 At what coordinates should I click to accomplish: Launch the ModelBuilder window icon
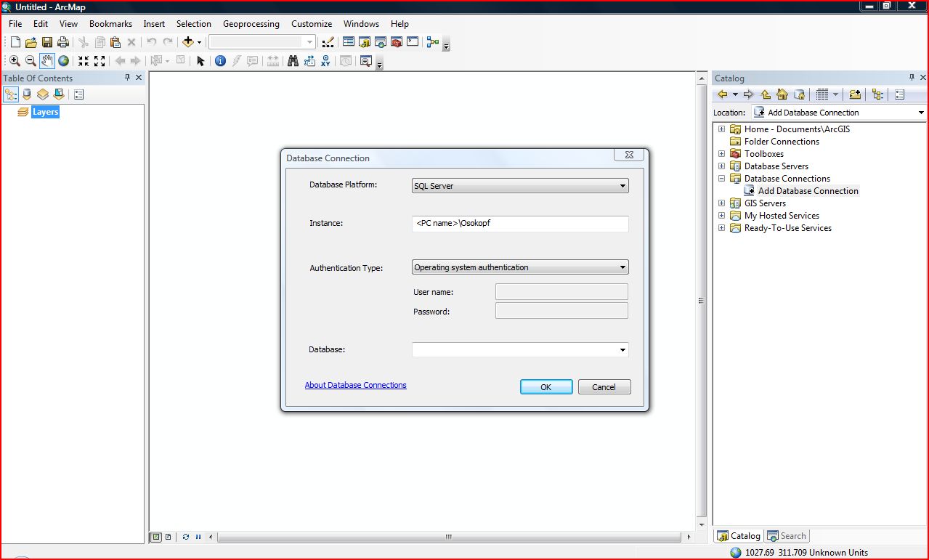pyautogui.click(x=433, y=42)
